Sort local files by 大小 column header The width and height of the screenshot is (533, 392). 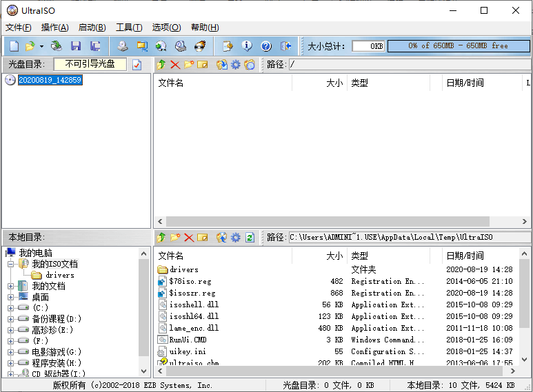319,256
